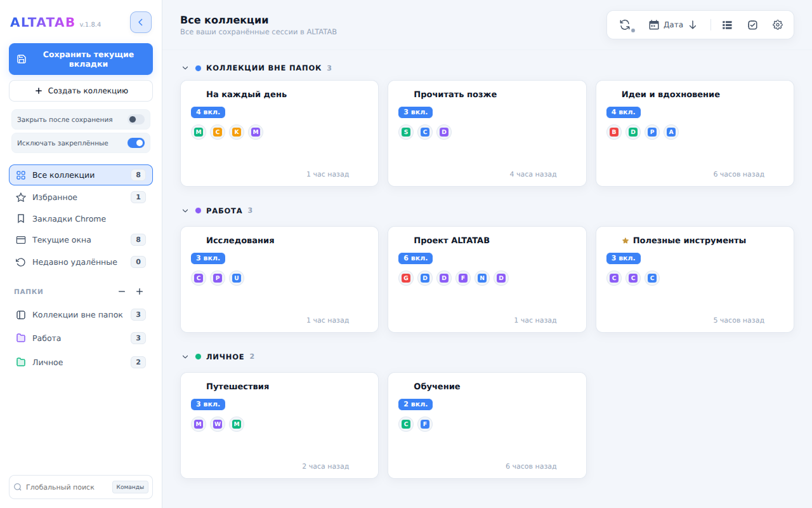
Task: Click the F favicon in Обучение card
Action: coord(425,424)
